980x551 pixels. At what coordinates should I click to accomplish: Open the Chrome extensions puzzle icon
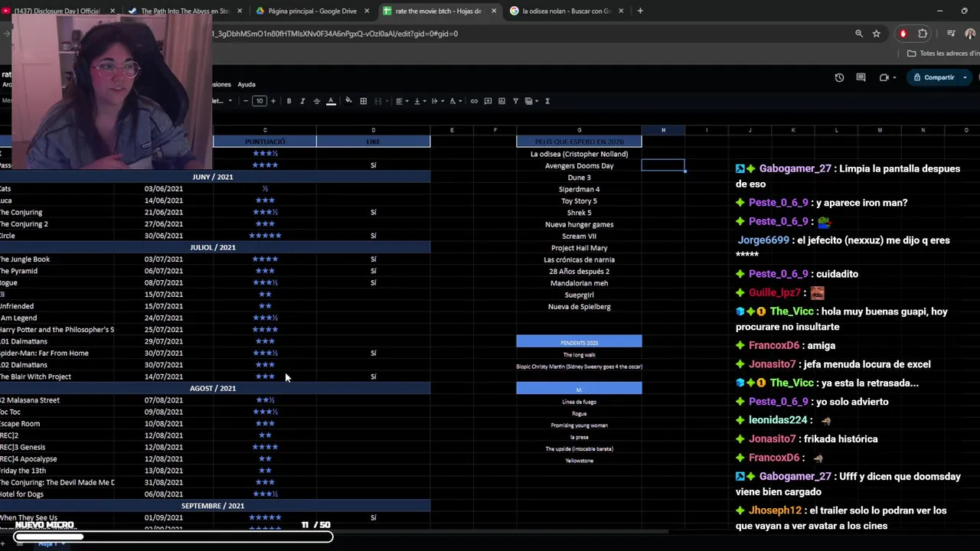pyautogui.click(x=923, y=34)
